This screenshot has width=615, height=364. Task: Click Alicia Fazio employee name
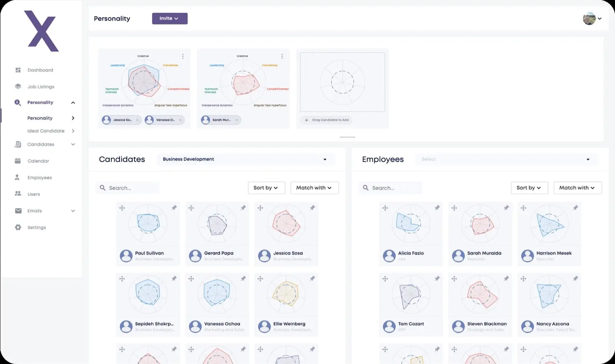pyautogui.click(x=411, y=253)
